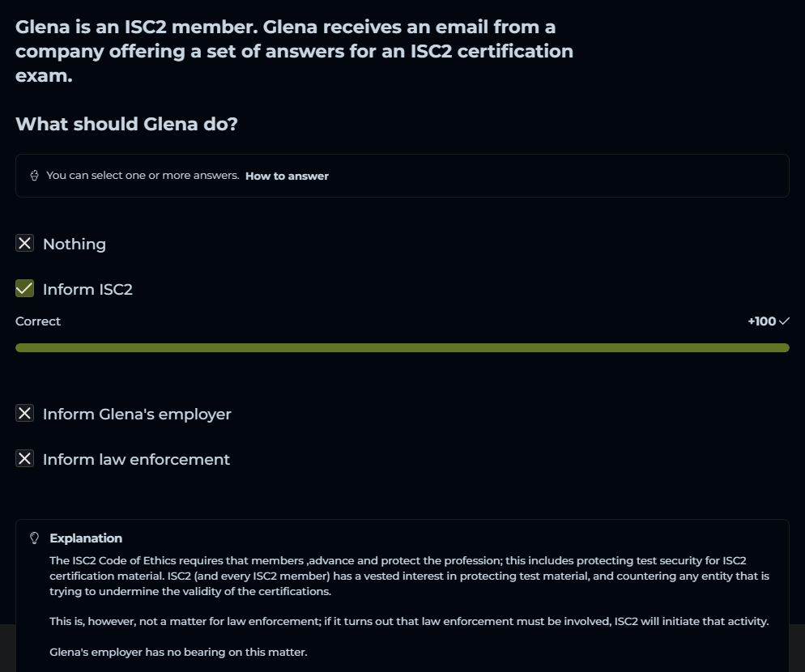Choose the "Inform Glena's employer" label text
805x672 pixels.
(x=137, y=415)
